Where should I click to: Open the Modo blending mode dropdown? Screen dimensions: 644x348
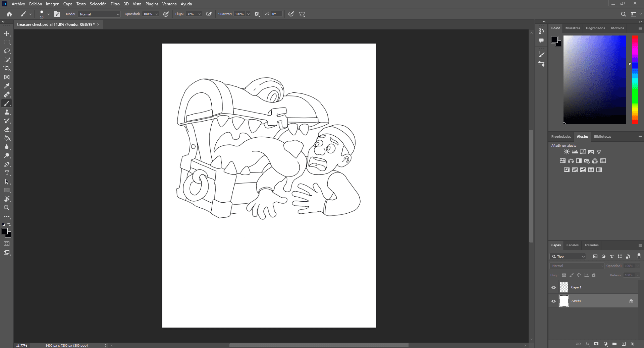coord(99,14)
